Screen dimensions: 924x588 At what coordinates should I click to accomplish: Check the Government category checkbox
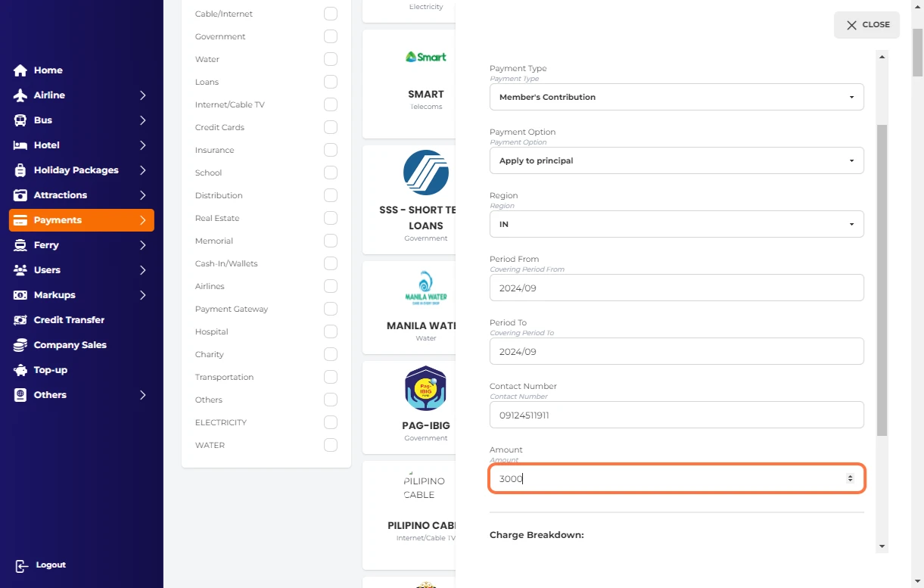330,36
